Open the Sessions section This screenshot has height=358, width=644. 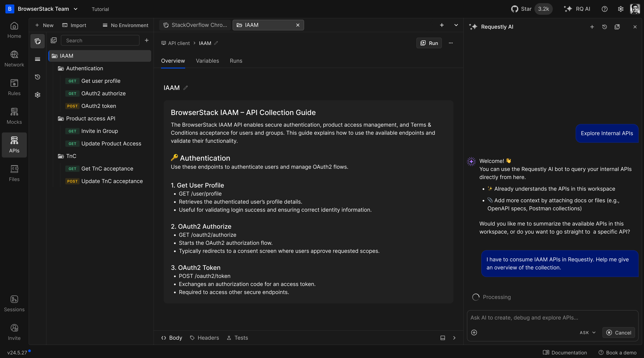click(14, 304)
